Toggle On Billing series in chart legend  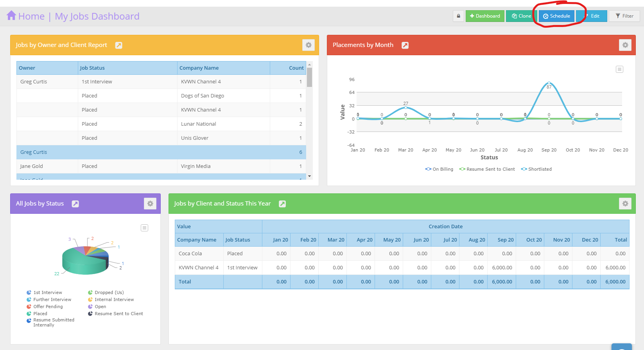[439, 169]
